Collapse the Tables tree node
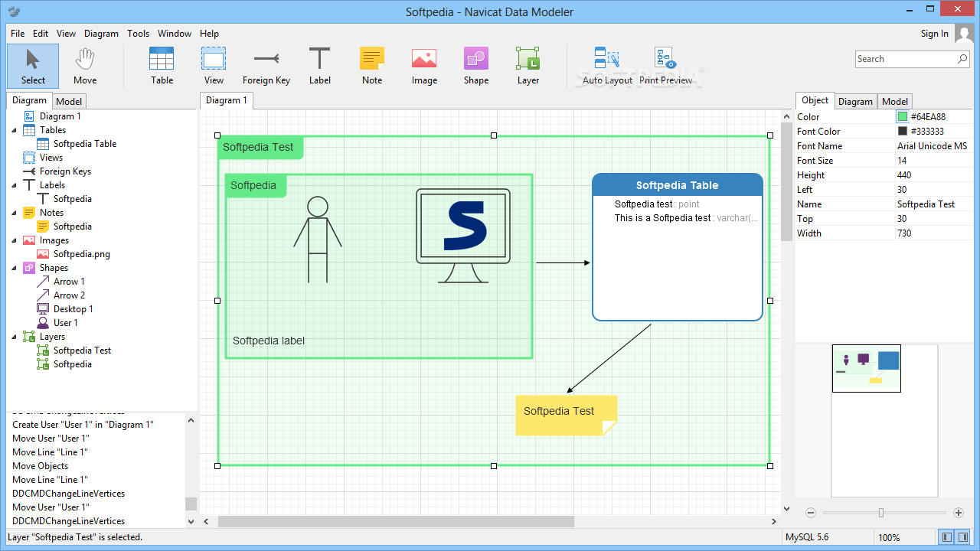 (14, 130)
